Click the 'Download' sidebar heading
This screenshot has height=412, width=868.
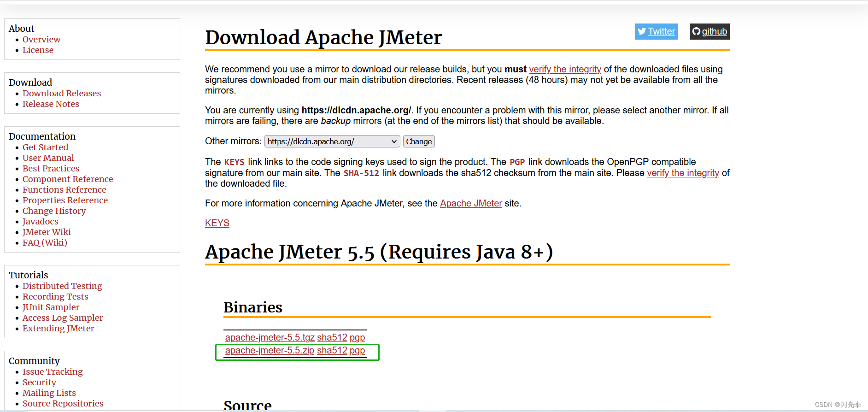30,82
